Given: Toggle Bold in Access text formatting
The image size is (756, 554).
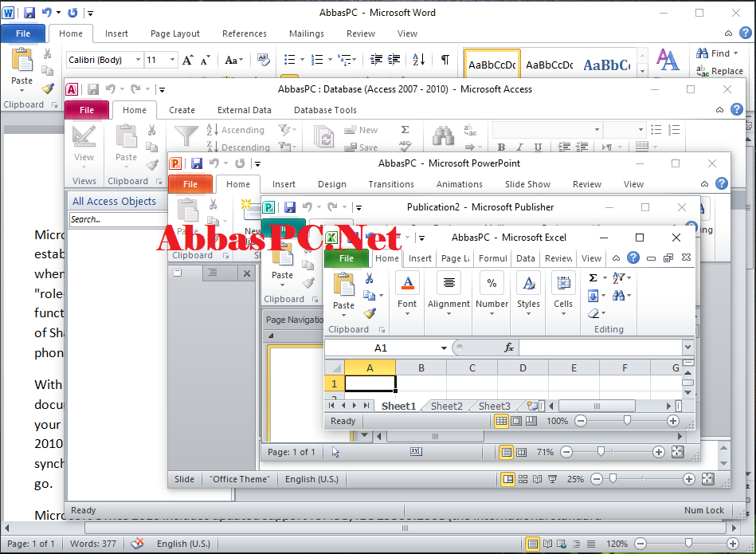Looking at the screenshot, I should point(501,147).
